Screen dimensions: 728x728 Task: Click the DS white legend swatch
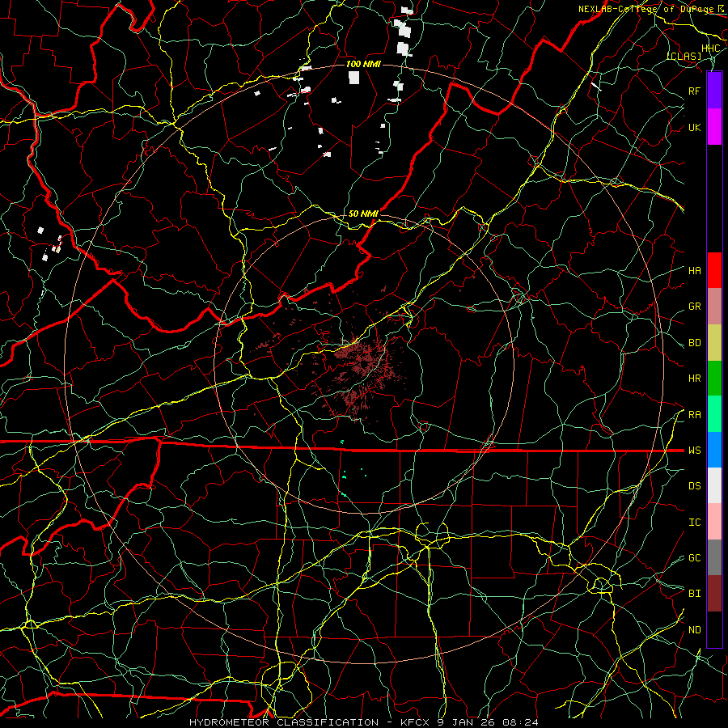click(x=714, y=485)
